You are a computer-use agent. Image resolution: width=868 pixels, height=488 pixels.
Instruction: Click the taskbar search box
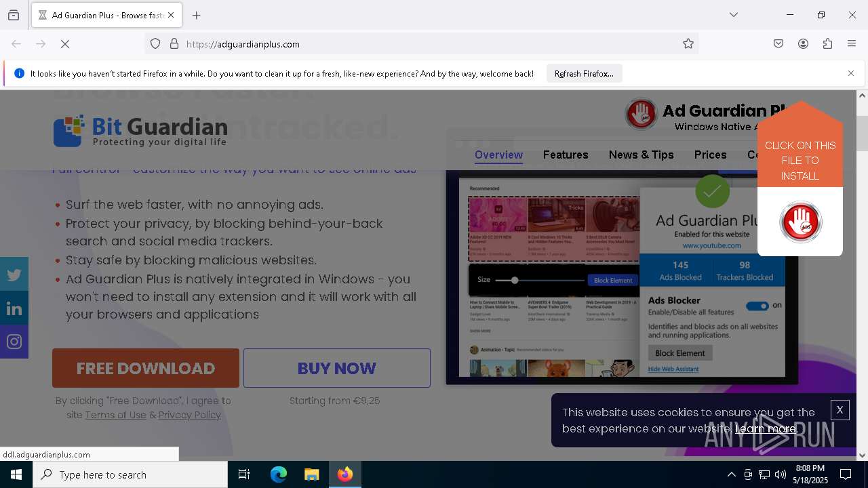click(x=130, y=474)
